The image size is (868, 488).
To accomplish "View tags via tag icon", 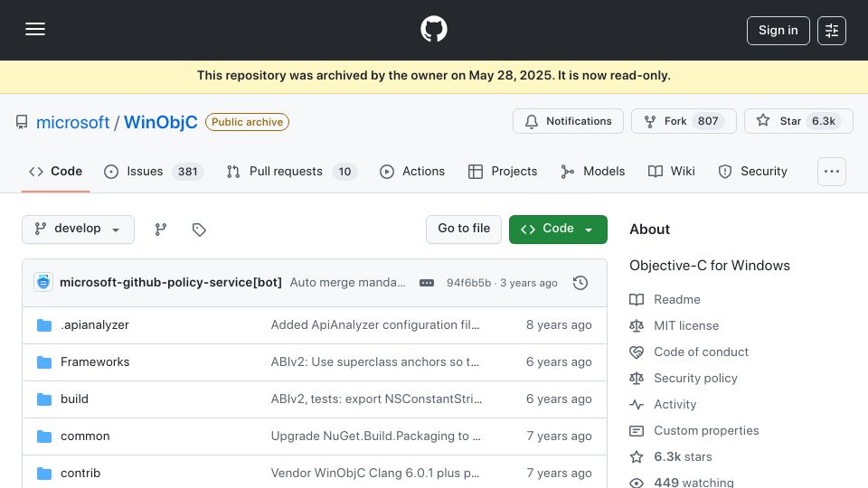I will point(199,229).
